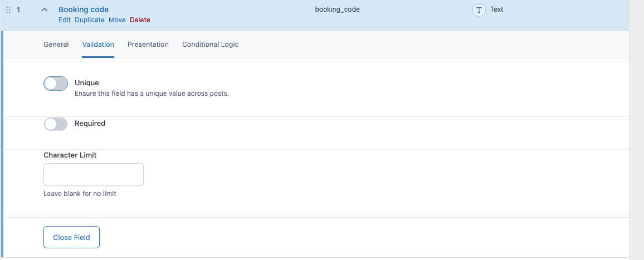
Task: Collapse the Booking code field chevron
Action: coord(45,9)
